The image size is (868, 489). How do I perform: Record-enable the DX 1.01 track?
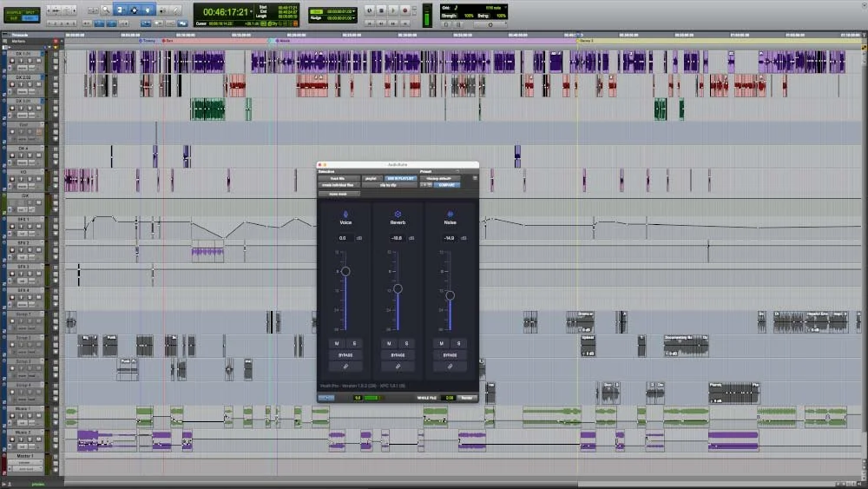click(12, 60)
